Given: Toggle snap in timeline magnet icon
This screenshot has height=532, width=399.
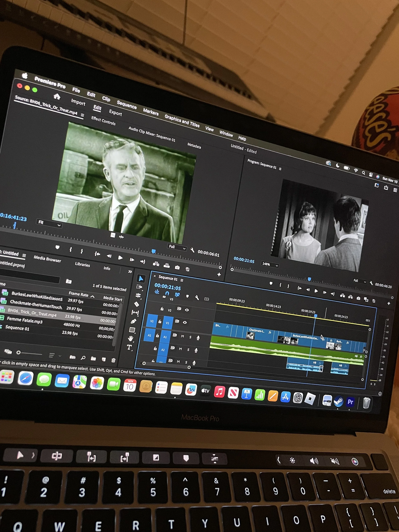Looking at the screenshot, I should click(167, 293).
